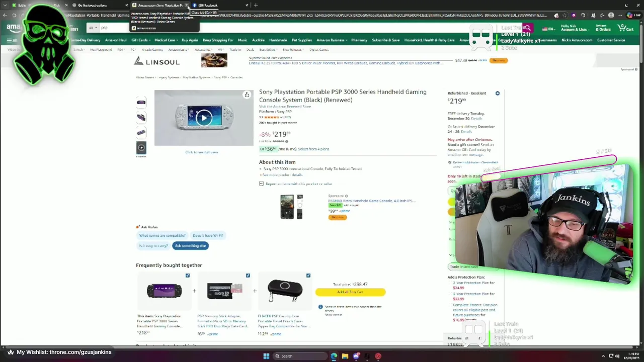Select the Refurbished Excellent radio option
Viewport: 644px width, 362px height.
tap(497, 93)
